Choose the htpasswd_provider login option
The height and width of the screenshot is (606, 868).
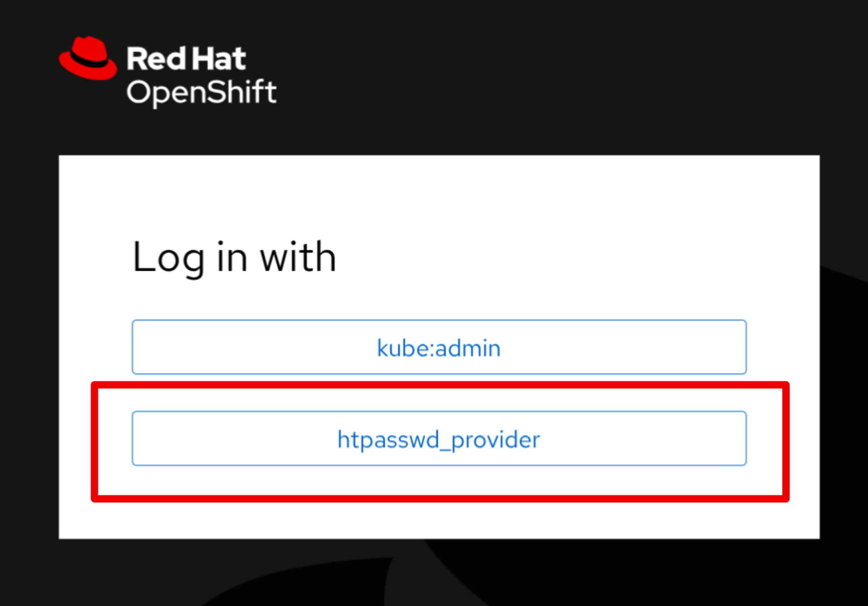[439, 438]
